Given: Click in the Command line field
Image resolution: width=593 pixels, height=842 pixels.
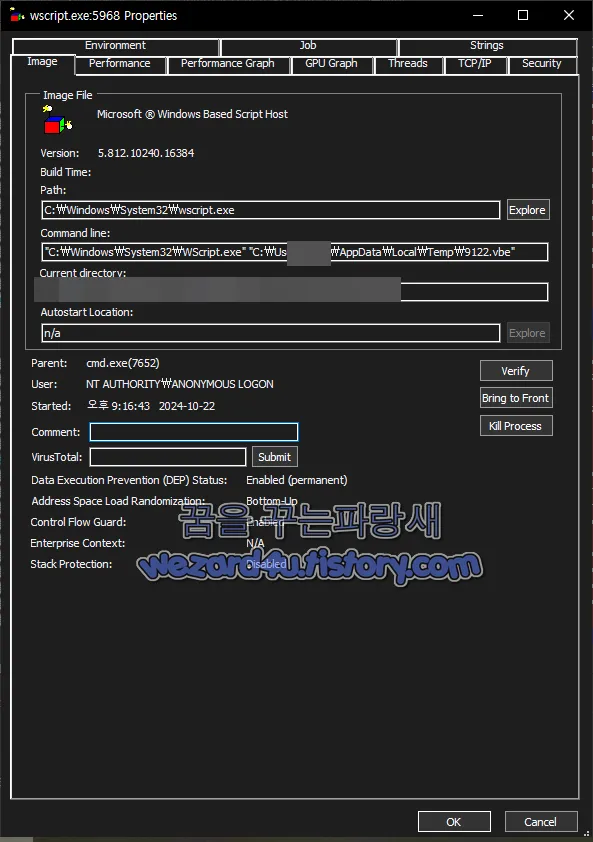Looking at the screenshot, I should tap(295, 252).
